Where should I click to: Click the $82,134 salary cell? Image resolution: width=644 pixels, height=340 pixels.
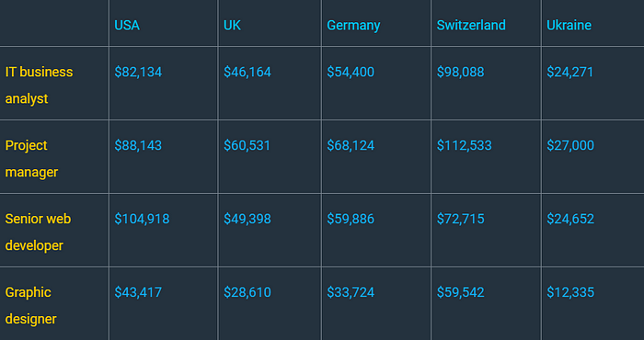[x=138, y=73]
